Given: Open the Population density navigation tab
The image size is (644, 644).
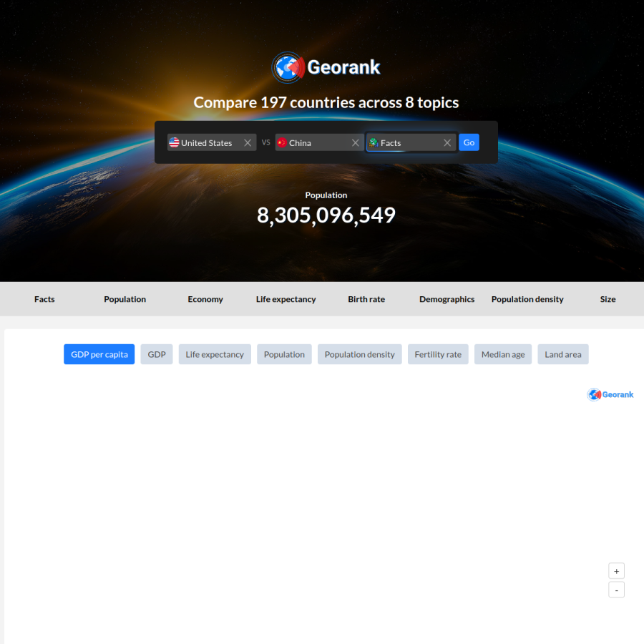Looking at the screenshot, I should point(527,299).
